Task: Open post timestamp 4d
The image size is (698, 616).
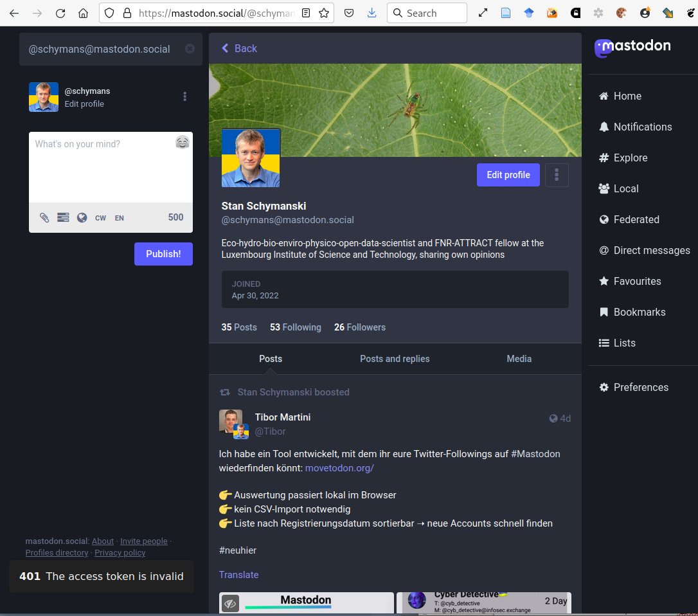Action: (565, 418)
